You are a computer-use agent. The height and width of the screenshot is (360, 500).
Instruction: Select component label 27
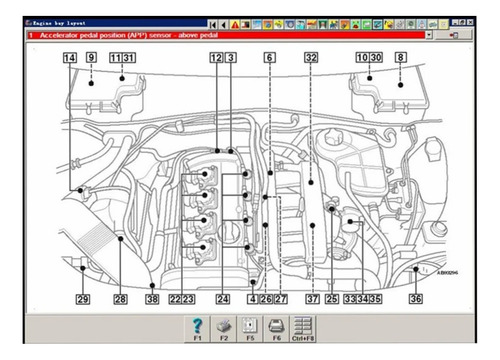point(281,299)
